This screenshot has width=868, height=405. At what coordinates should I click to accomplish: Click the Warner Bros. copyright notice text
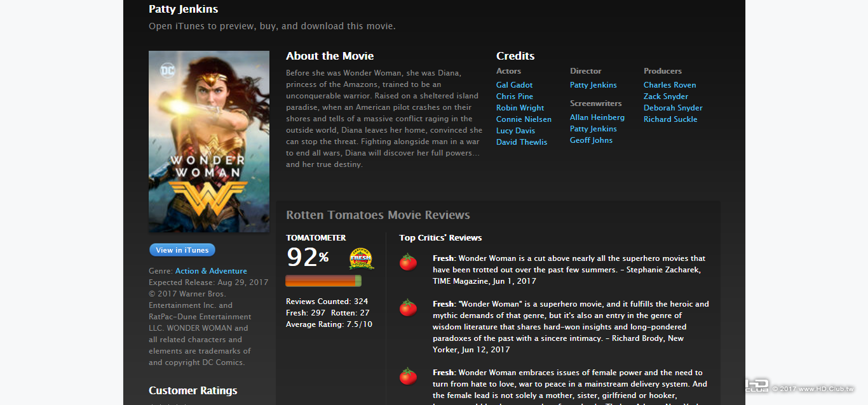pyautogui.click(x=200, y=328)
